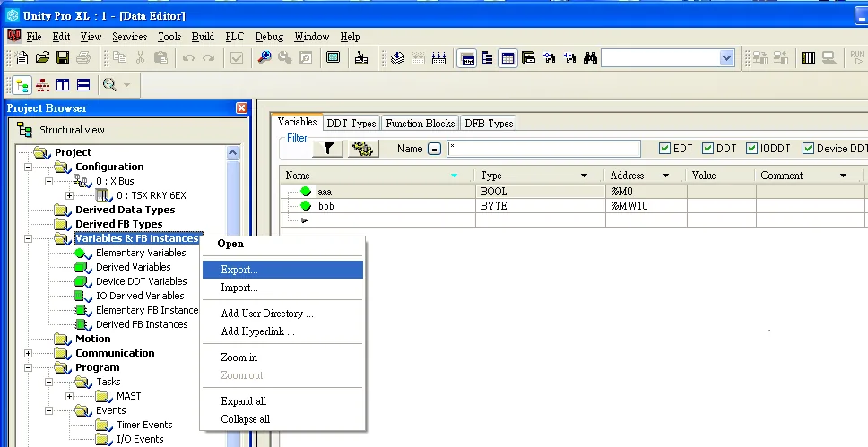The width and height of the screenshot is (868, 447).
Task: Choose Export... from the context menu
Action: tap(282, 270)
